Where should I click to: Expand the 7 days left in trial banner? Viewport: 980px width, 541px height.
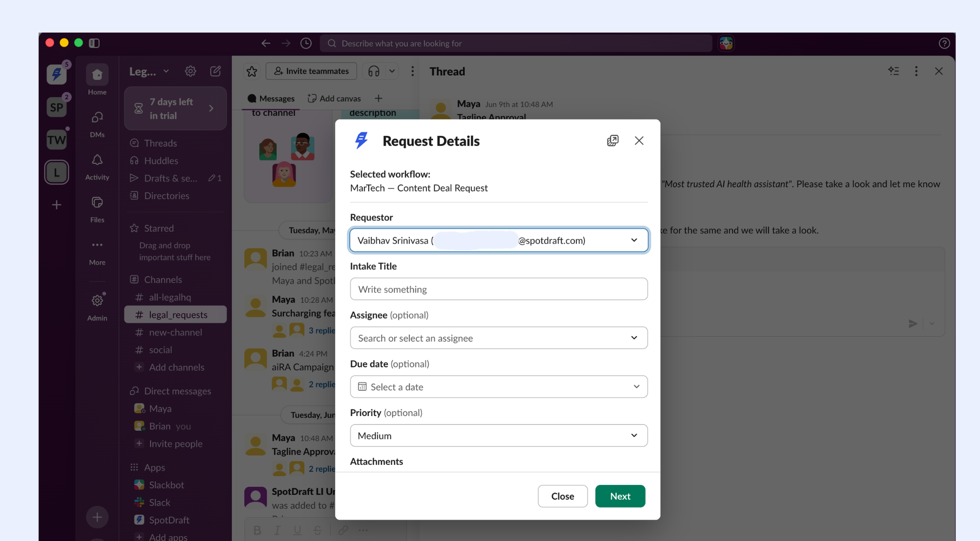coord(175,109)
